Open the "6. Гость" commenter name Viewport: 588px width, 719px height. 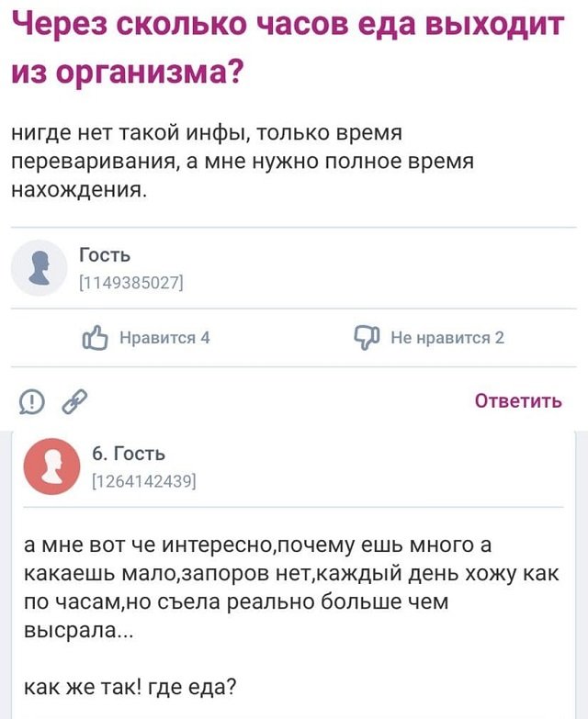click(129, 453)
